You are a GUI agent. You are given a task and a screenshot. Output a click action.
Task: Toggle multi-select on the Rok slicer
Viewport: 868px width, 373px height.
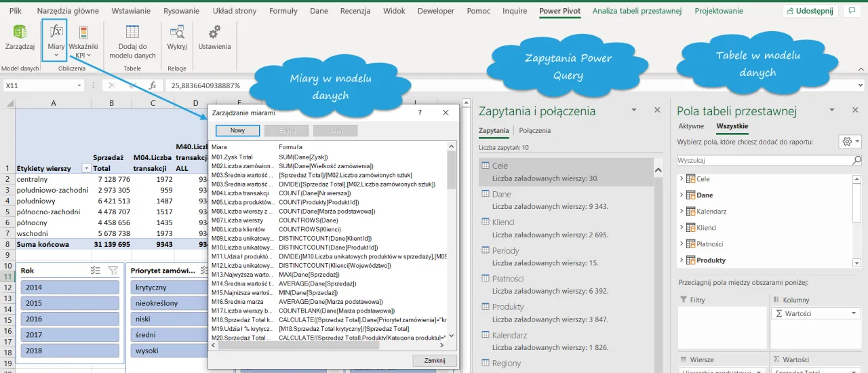[96, 270]
